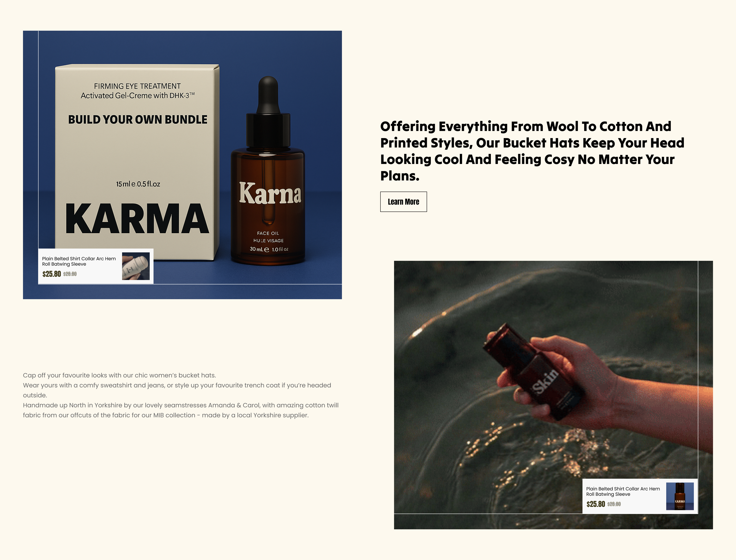Click the '15ml e 0.5 fl.oz' box text
The width and height of the screenshot is (736, 560).
[x=138, y=184]
